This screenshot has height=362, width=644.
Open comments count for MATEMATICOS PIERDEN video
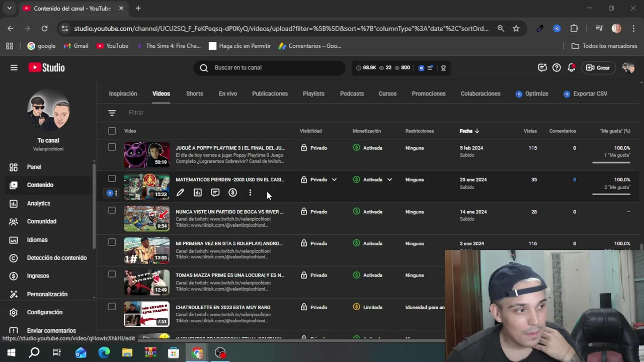(x=575, y=179)
